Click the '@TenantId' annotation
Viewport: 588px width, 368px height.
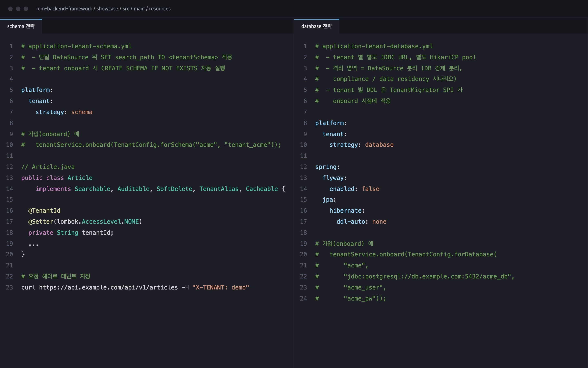(x=44, y=211)
